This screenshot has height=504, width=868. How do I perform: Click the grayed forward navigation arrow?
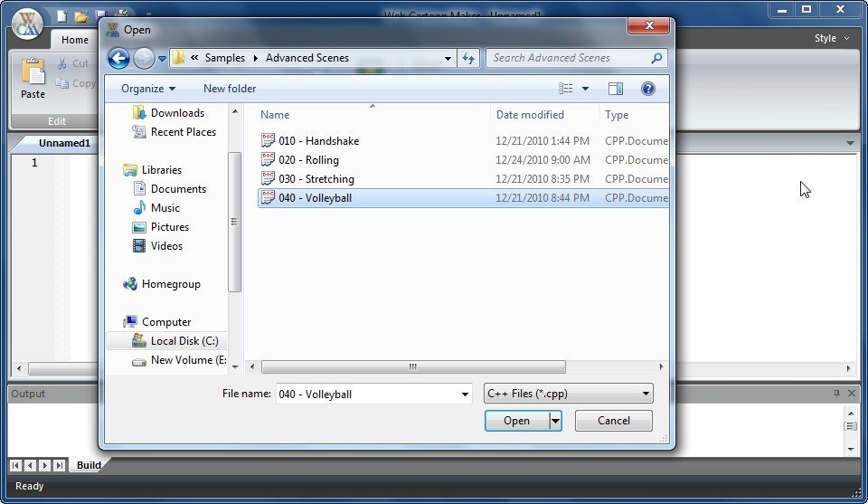(144, 58)
